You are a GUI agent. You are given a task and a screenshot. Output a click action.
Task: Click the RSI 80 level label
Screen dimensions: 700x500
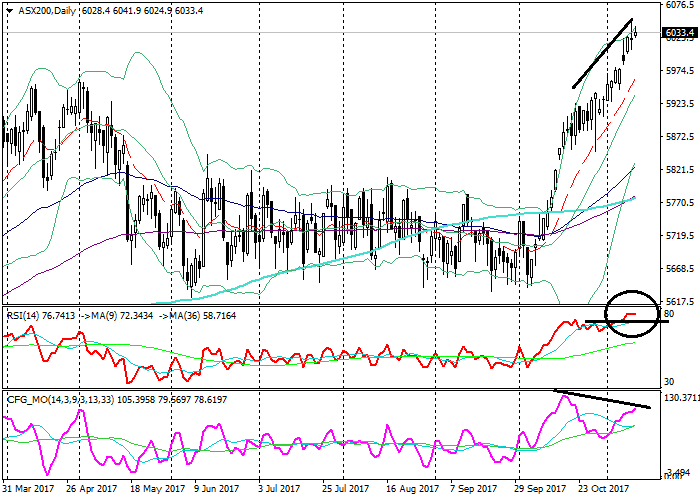pos(668,314)
